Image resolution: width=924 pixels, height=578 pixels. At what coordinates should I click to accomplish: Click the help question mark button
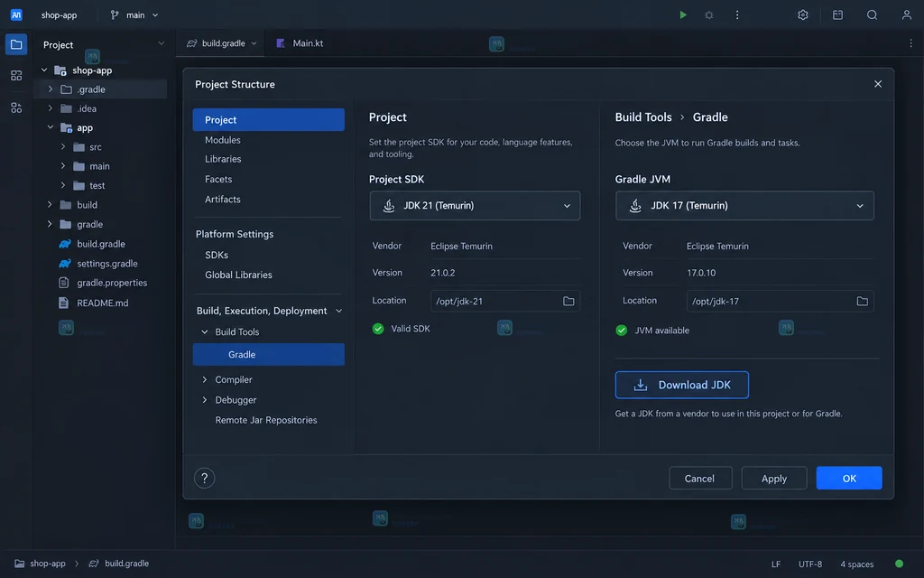(x=204, y=478)
